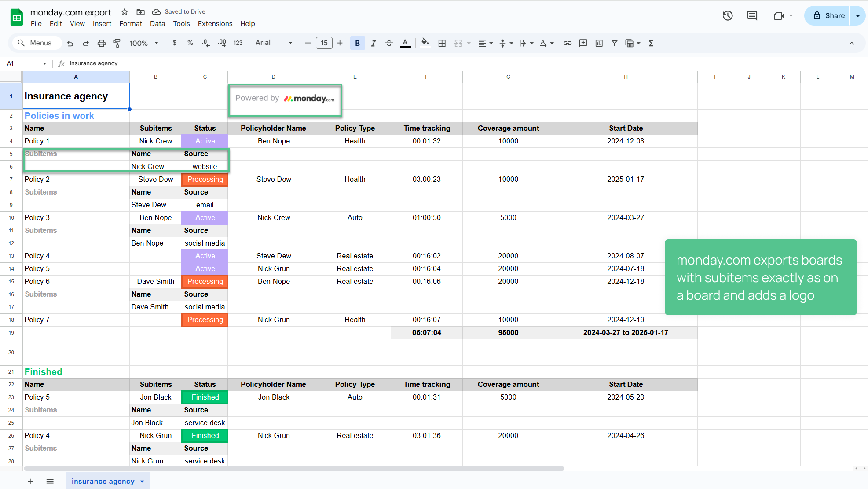Open the Arial font dropdown
The height and width of the screenshot is (489, 868).
tap(274, 43)
